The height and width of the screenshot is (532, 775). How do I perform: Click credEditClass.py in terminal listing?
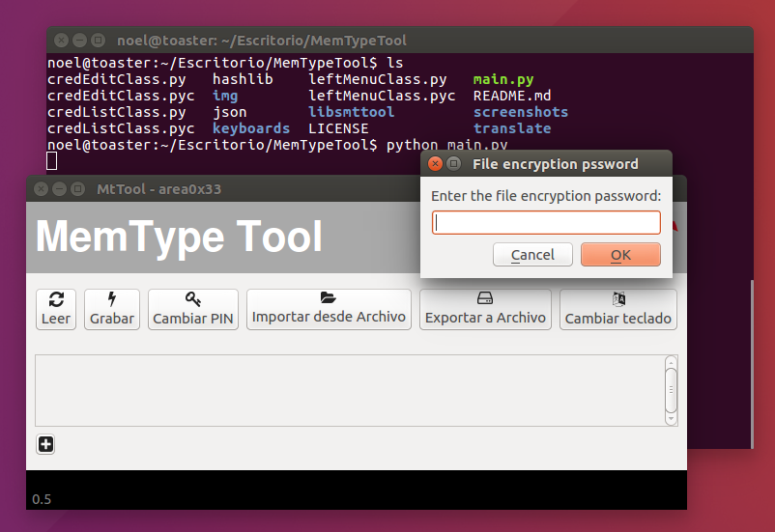tap(117, 79)
